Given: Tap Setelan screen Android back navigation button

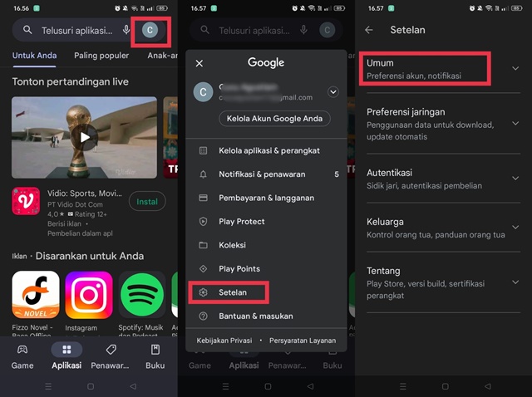Looking at the screenshot, I should point(488,386).
